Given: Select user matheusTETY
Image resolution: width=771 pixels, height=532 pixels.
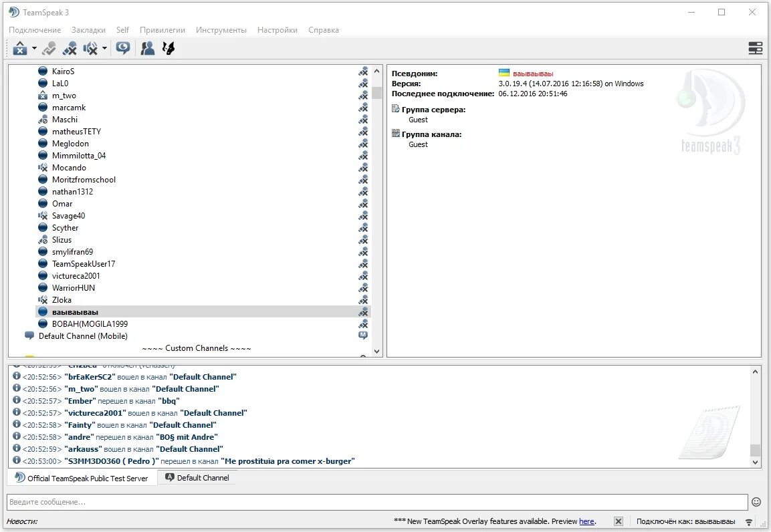Looking at the screenshot, I should pos(76,132).
